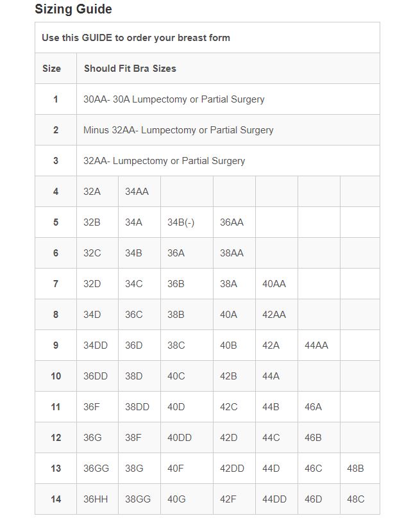404x532 pixels.
Task: Select the 30AA- 30A Lumpectomy row text
Action: coord(174,99)
